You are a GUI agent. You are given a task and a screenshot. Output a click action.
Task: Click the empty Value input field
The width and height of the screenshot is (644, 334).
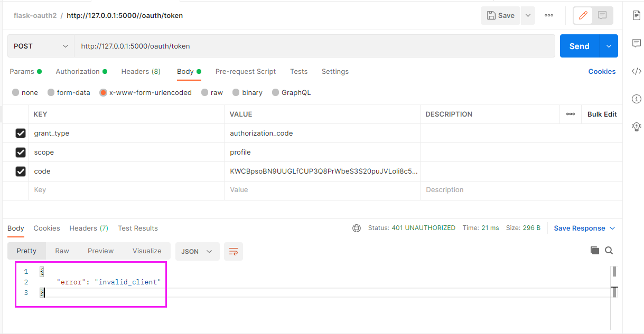(322, 190)
